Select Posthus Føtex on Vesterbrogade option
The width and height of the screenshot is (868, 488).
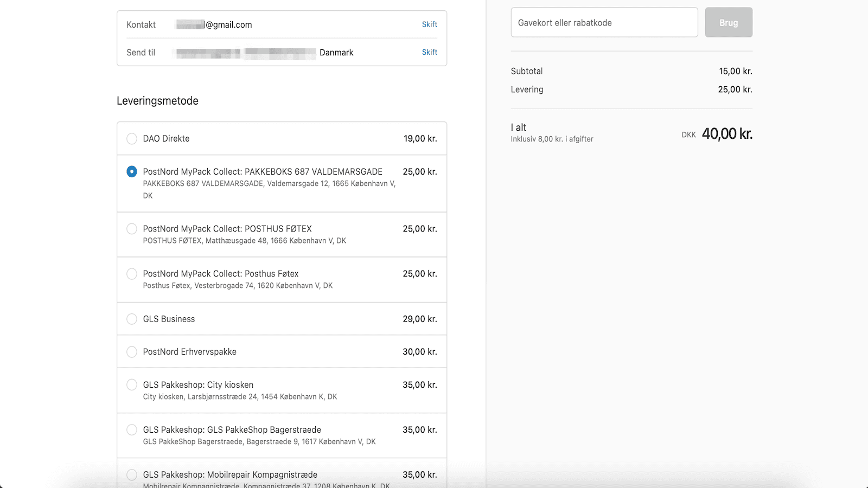[132, 274]
